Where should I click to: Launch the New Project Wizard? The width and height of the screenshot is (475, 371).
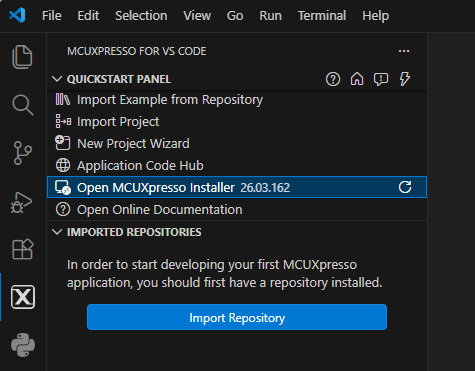point(237,144)
